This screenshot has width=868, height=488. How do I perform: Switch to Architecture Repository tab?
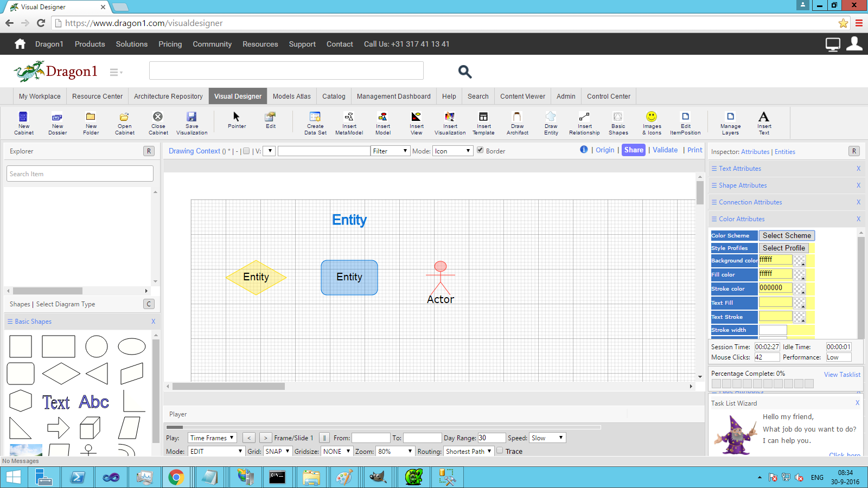click(168, 96)
